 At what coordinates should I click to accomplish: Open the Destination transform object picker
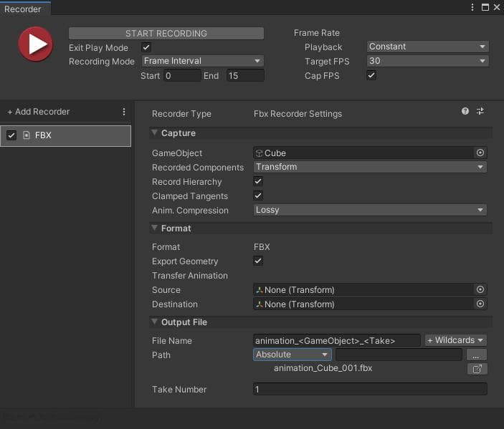(x=480, y=304)
